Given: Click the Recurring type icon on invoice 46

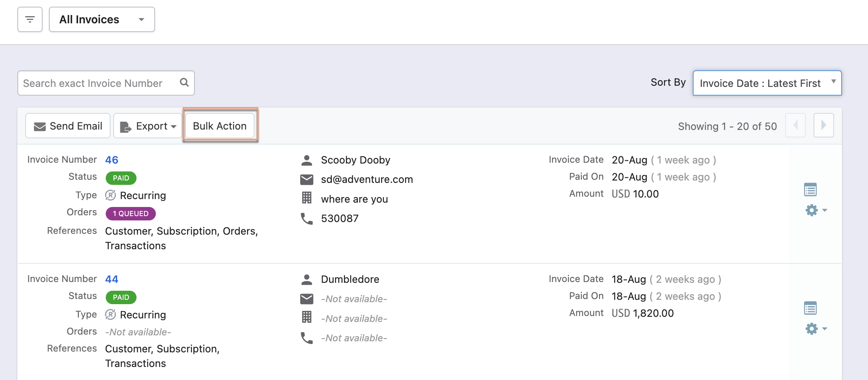Looking at the screenshot, I should [x=110, y=196].
